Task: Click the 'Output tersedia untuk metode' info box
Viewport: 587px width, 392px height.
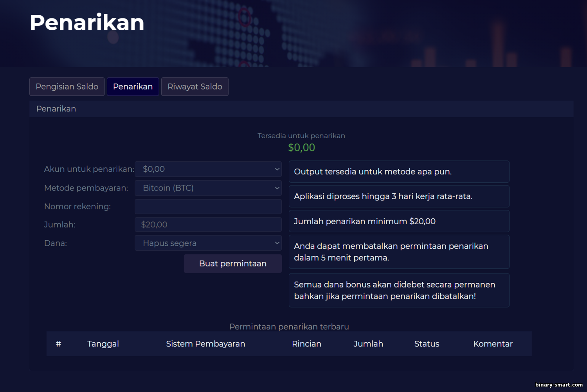Action: 399,172
